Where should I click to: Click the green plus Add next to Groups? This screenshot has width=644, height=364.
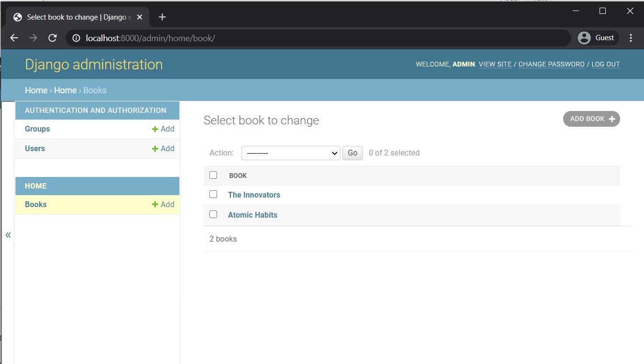pos(163,129)
